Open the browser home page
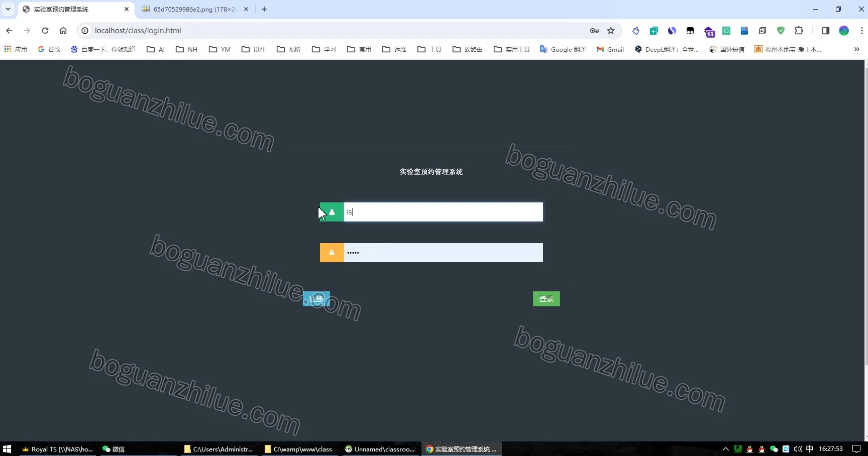This screenshot has height=456, width=868. [63, 31]
